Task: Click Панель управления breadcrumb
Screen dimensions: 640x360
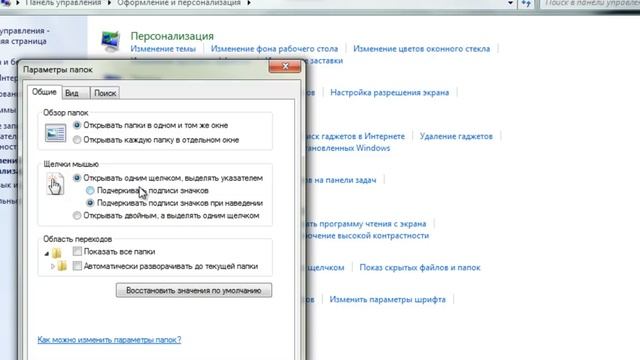Action: [63, 3]
